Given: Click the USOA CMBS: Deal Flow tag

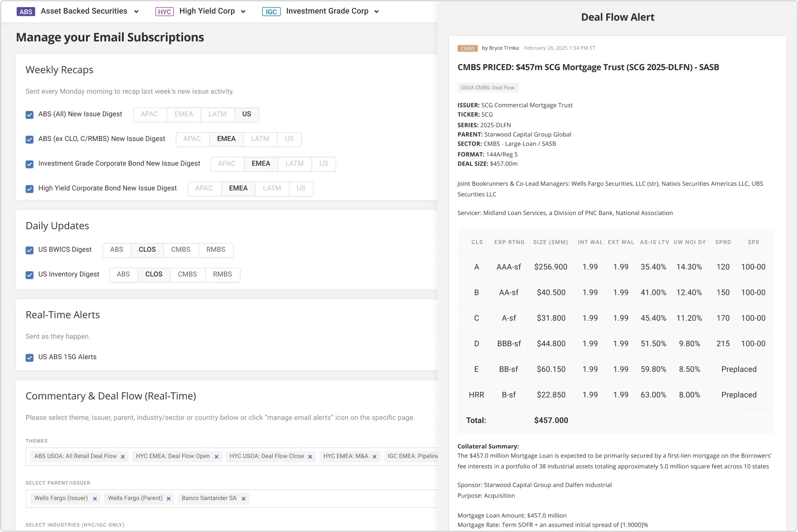Looking at the screenshot, I should [x=487, y=88].
